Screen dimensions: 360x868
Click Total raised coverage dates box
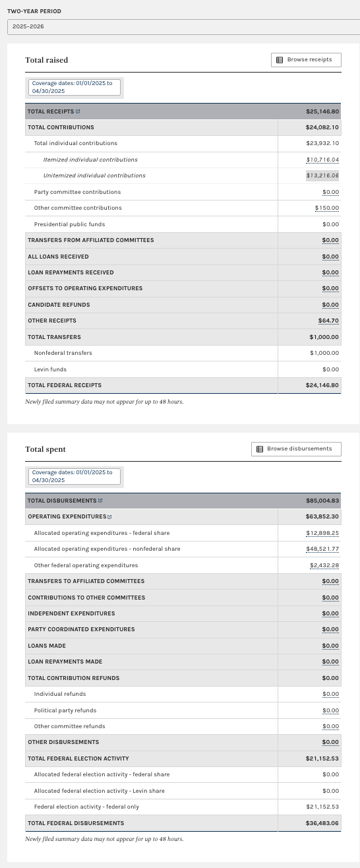click(x=75, y=87)
